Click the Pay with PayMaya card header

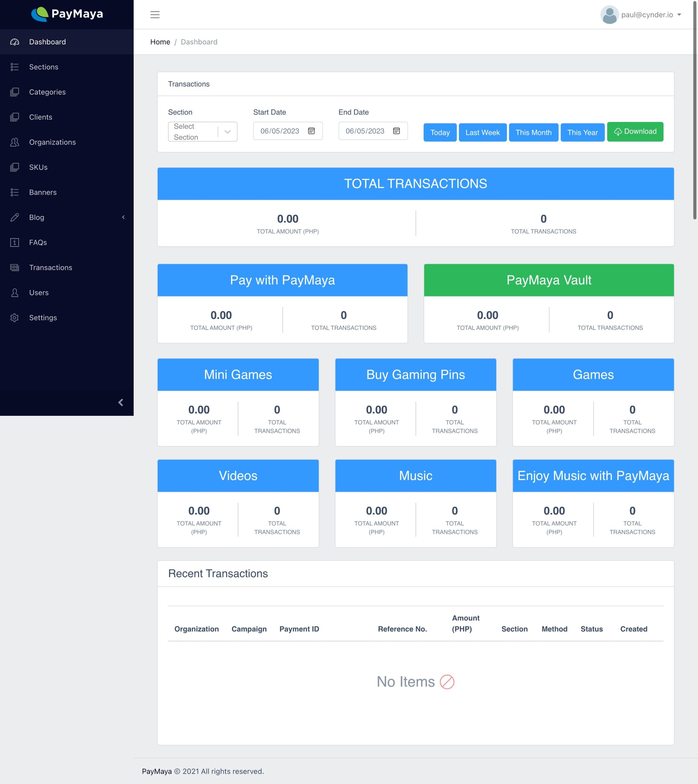tap(282, 280)
